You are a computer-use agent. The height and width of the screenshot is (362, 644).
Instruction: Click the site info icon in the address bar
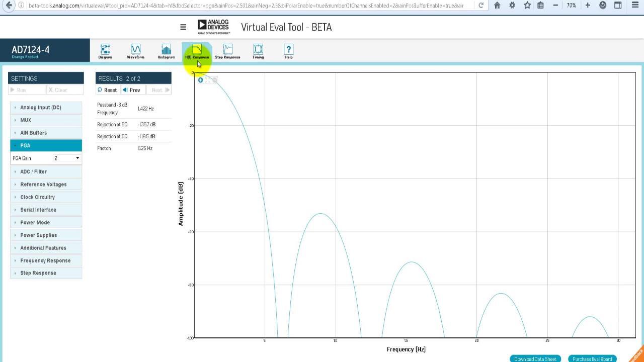coord(22,5)
